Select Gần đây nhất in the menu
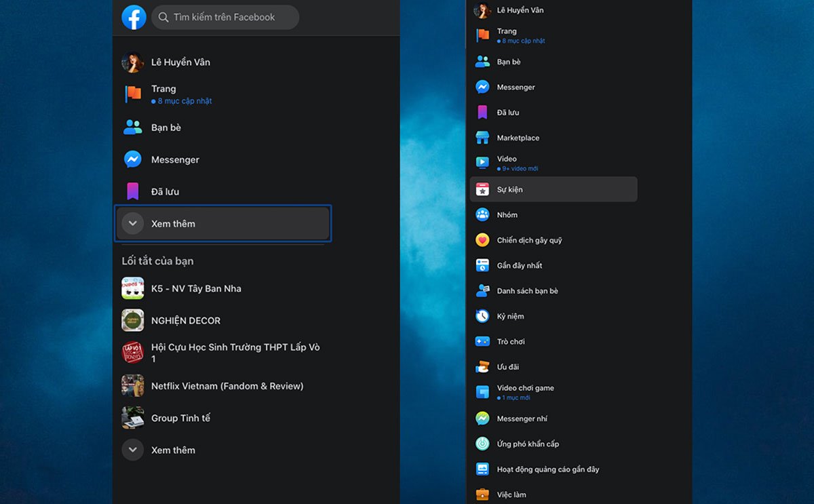Screen dimensions: 814x504 coord(519,266)
